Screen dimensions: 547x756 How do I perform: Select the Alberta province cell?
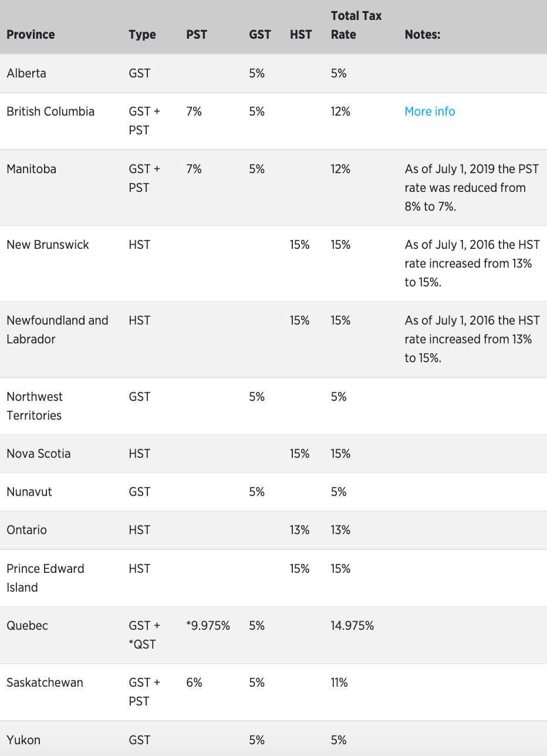click(26, 73)
